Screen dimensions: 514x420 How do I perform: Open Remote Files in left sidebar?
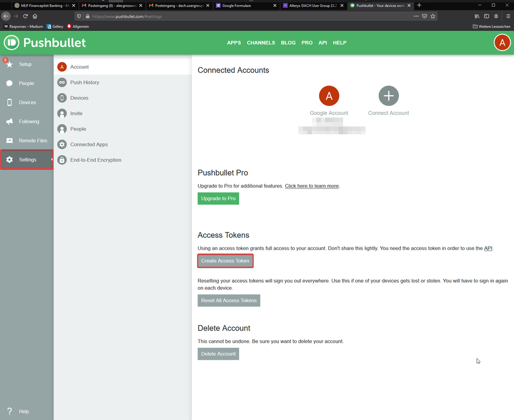click(27, 141)
